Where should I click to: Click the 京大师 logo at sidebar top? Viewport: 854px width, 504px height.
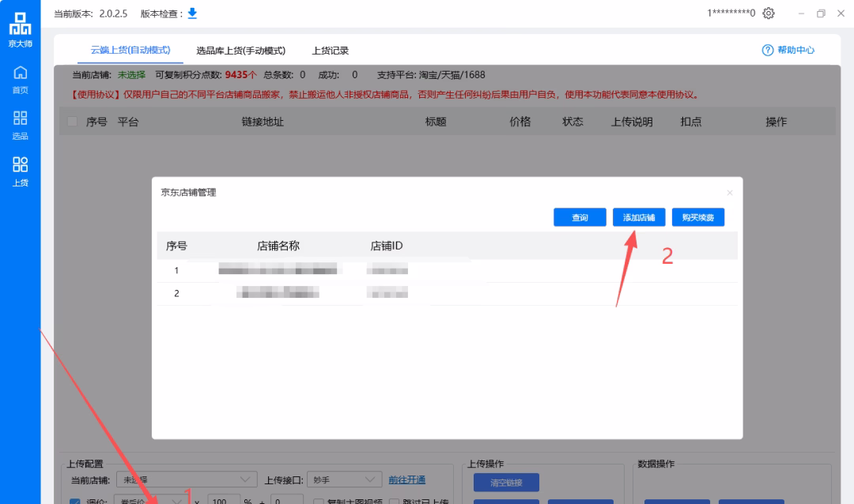pyautogui.click(x=21, y=28)
